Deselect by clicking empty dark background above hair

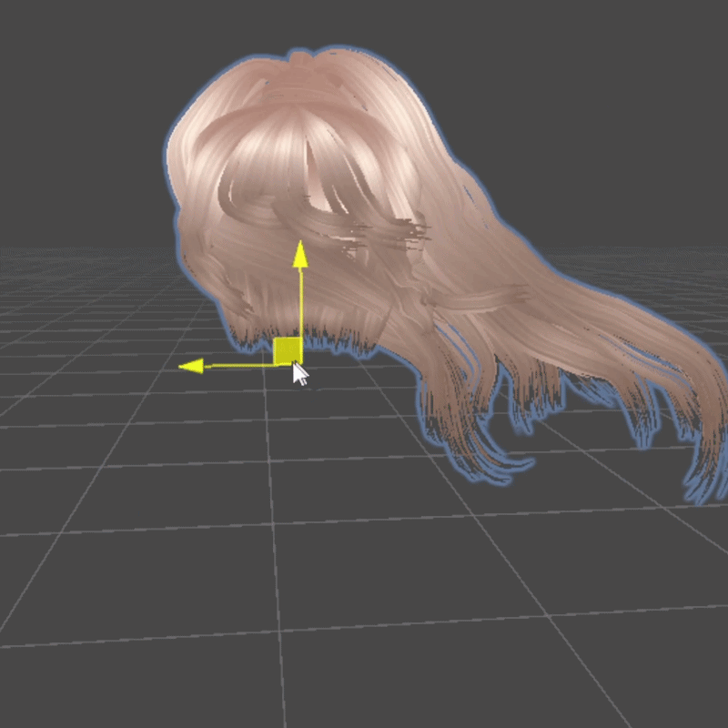pos(364,23)
